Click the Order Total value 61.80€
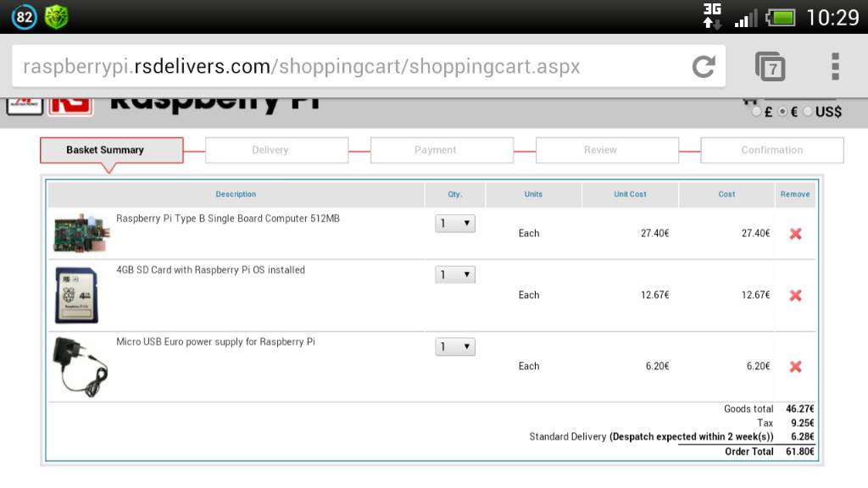The width and height of the screenshot is (868, 488). pos(800,452)
